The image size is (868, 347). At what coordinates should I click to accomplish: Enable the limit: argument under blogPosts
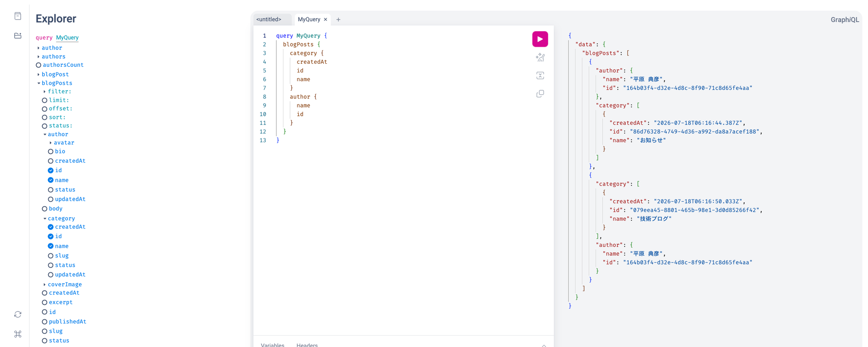coord(45,100)
